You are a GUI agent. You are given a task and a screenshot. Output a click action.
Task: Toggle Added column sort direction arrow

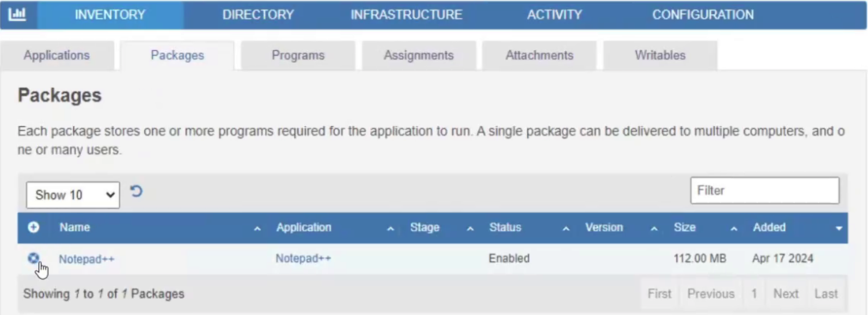[839, 228]
